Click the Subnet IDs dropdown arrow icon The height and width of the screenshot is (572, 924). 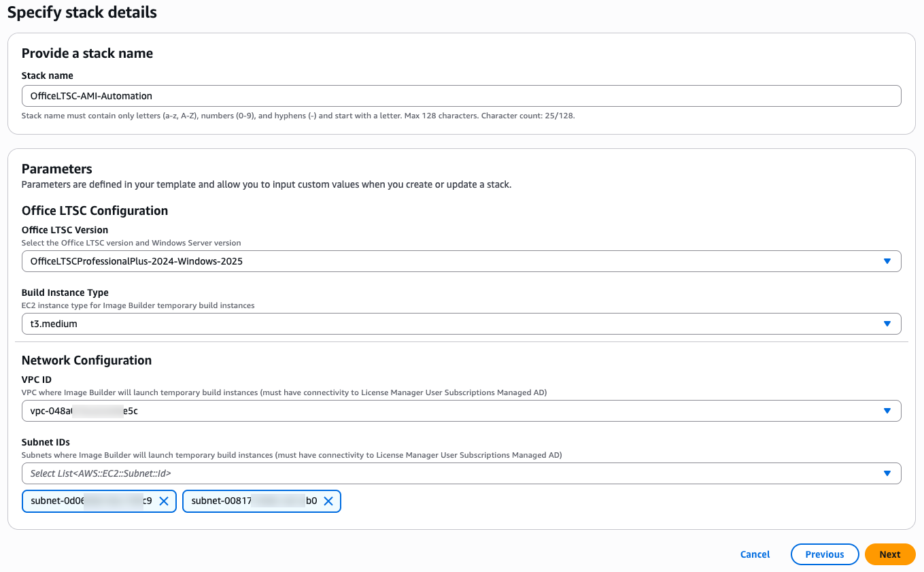[887, 473]
